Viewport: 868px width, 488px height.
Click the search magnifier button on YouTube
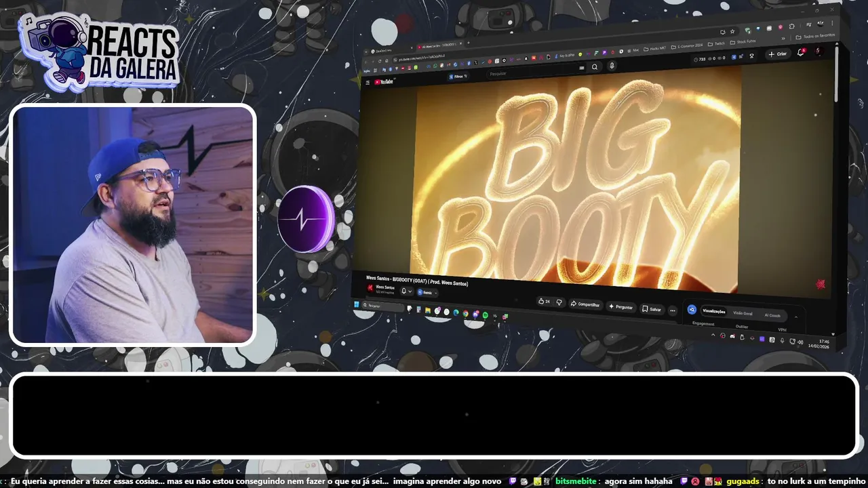tap(595, 67)
